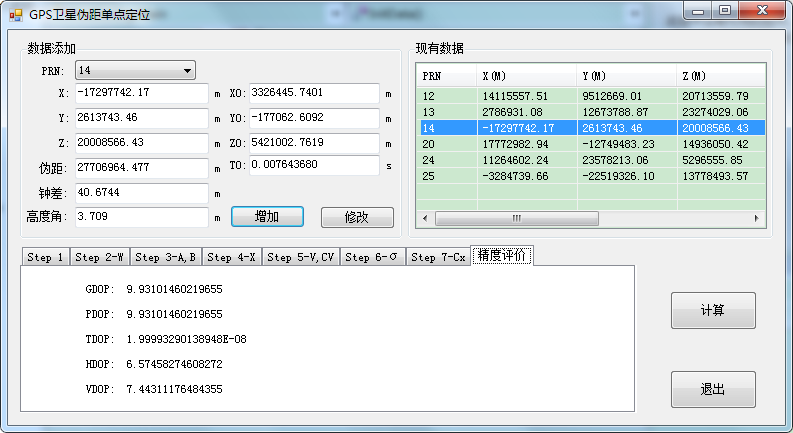The width and height of the screenshot is (793, 433).
Task: Click the T0 input field
Action: click(x=314, y=165)
